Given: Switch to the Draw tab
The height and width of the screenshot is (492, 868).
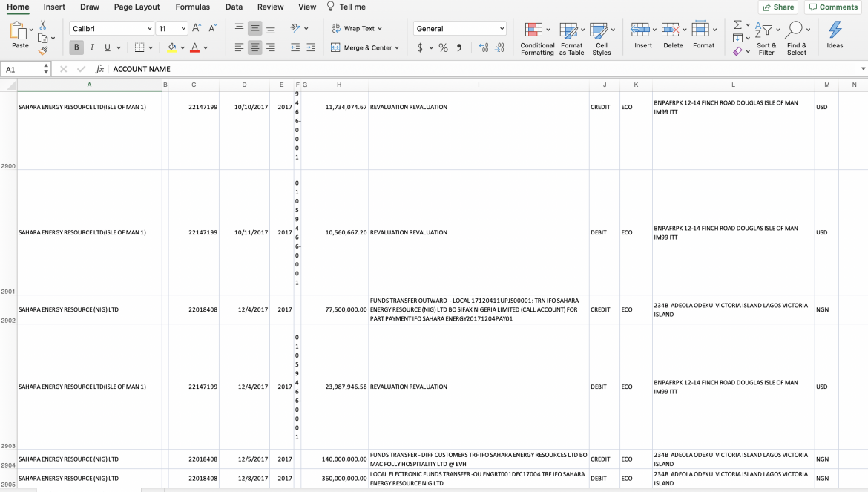Looking at the screenshot, I should 90,7.
